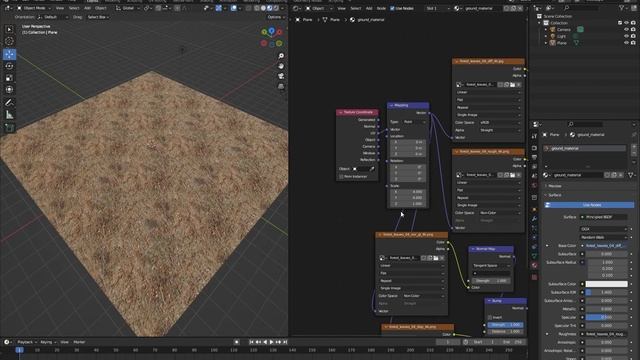Viewport: 640px width, 360px height.
Task: Click the Principled BSDF surface field
Action: pos(604,217)
